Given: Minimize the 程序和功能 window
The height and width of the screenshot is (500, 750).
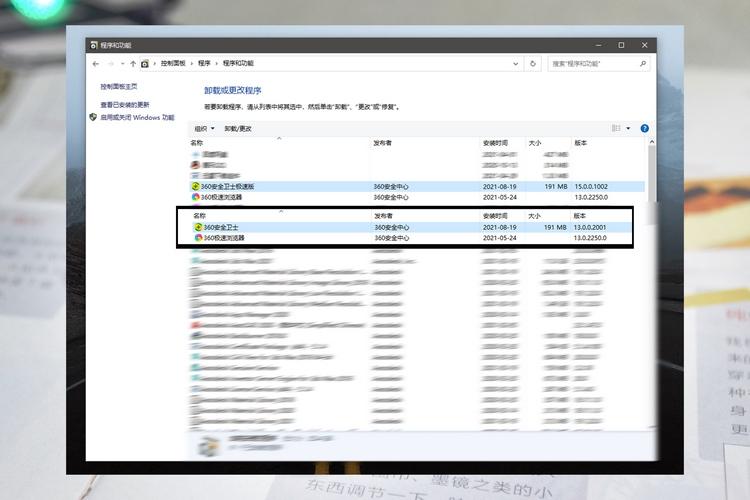Looking at the screenshot, I should (x=598, y=45).
